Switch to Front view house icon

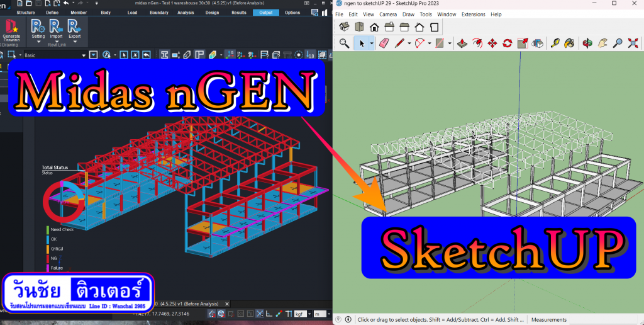tap(374, 27)
